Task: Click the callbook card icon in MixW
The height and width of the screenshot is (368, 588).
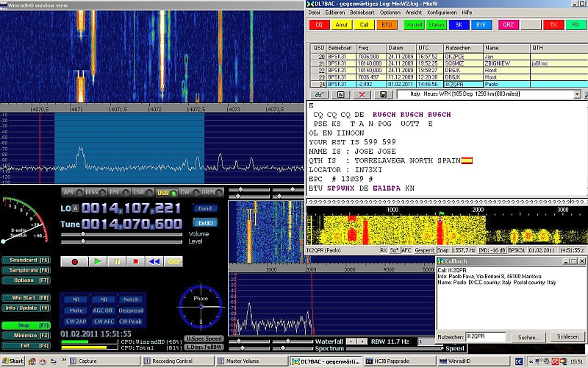Action: coord(340,95)
